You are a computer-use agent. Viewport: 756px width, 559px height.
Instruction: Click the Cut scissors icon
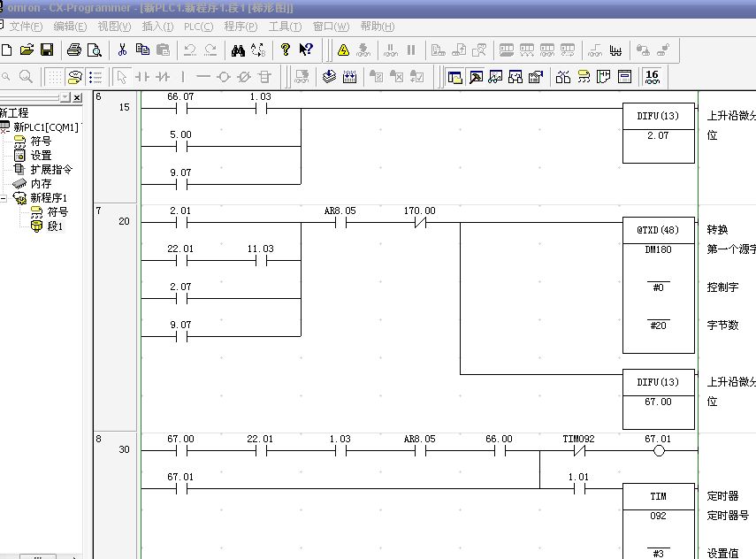[x=122, y=50]
